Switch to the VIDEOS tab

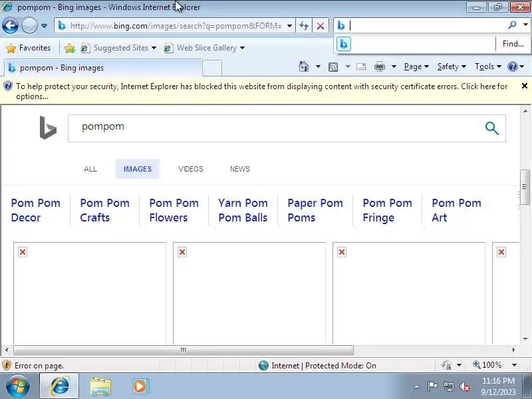[191, 169]
